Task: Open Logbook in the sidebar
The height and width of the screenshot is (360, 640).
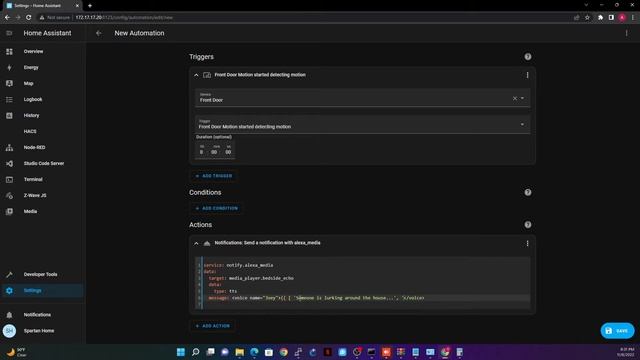Action: (33, 99)
